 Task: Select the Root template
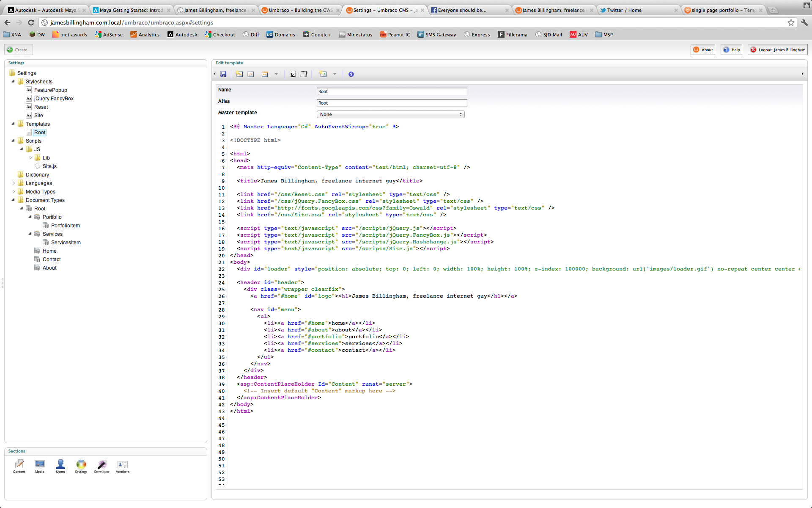[40, 132]
